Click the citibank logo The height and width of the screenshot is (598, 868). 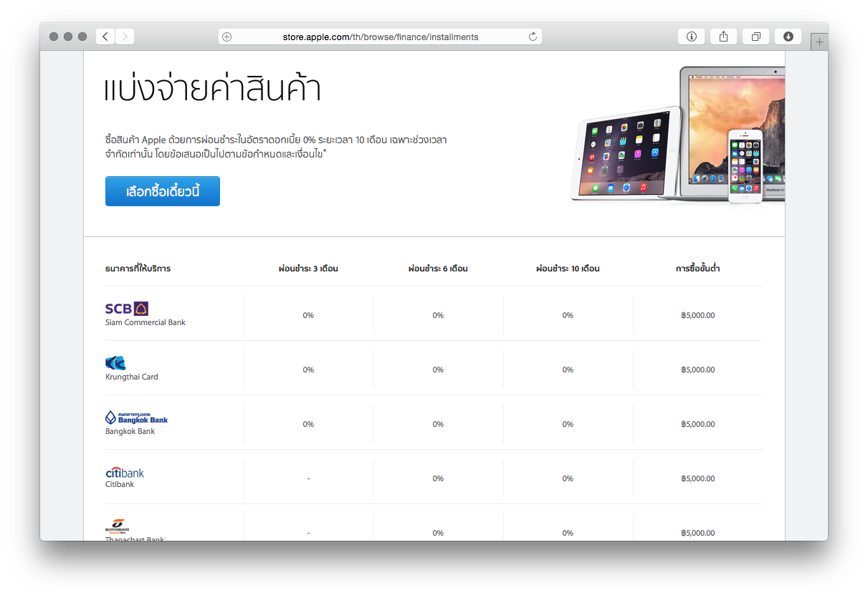(x=125, y=473)
